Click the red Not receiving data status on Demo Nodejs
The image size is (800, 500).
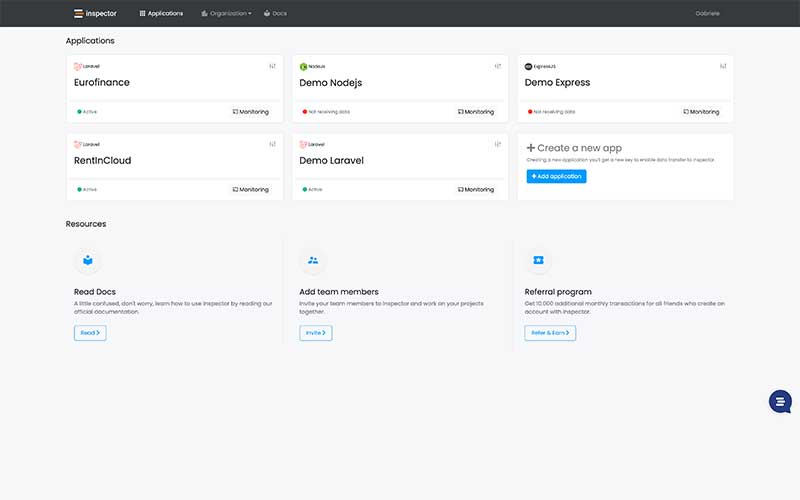point(326,111)
